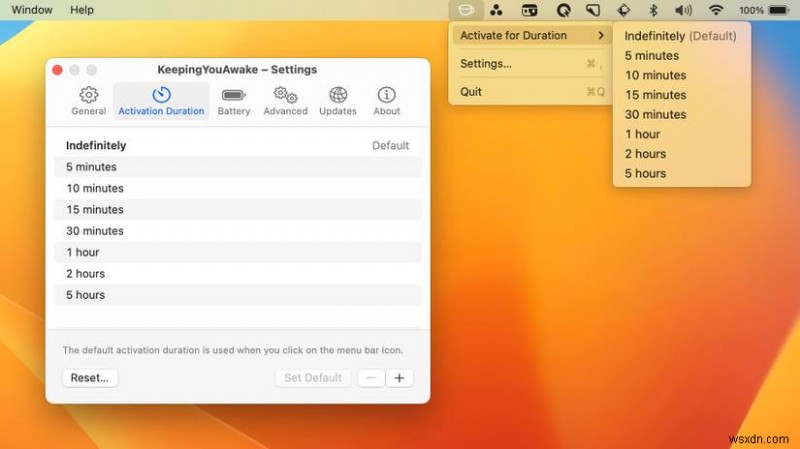
Task: Select the 2 hours row in settings list
Action: [x=238, y=274]
